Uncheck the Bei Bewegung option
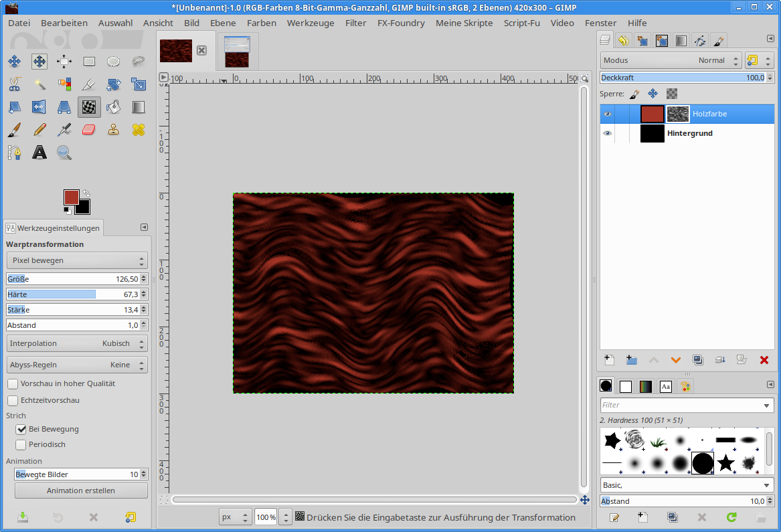The height and width of the screenshot is (532, 781). click(x=21, y=430)
